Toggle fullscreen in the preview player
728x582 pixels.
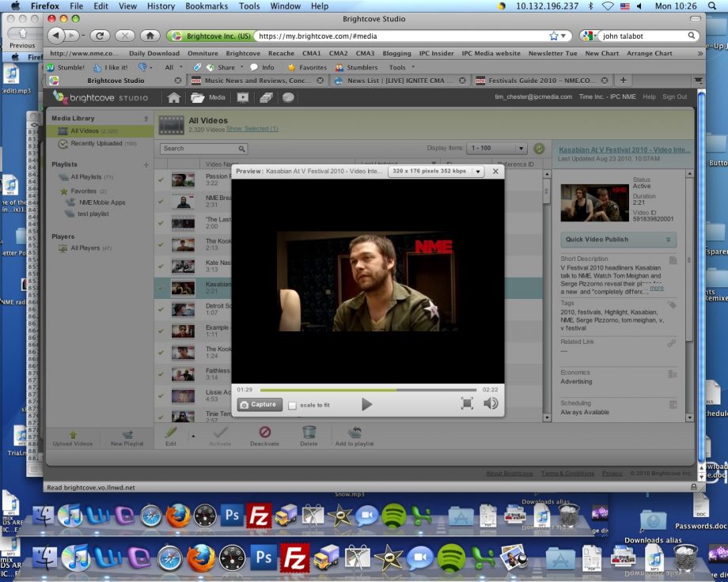(467, 403)
